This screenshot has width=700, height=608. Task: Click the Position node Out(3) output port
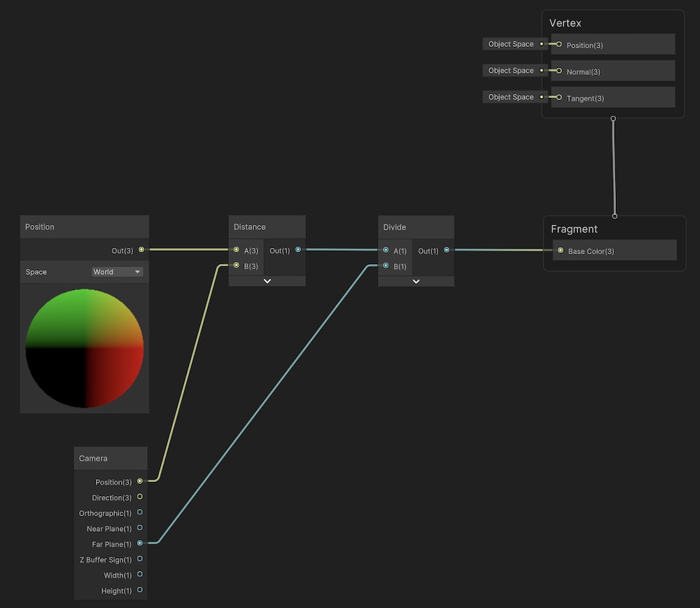[x=141, y=249]
